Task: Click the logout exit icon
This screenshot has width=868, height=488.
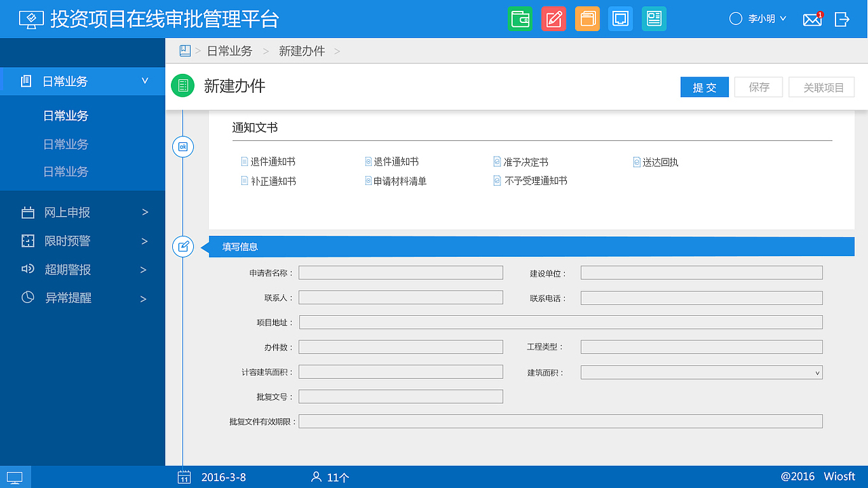Action: [x=842, y=19]
